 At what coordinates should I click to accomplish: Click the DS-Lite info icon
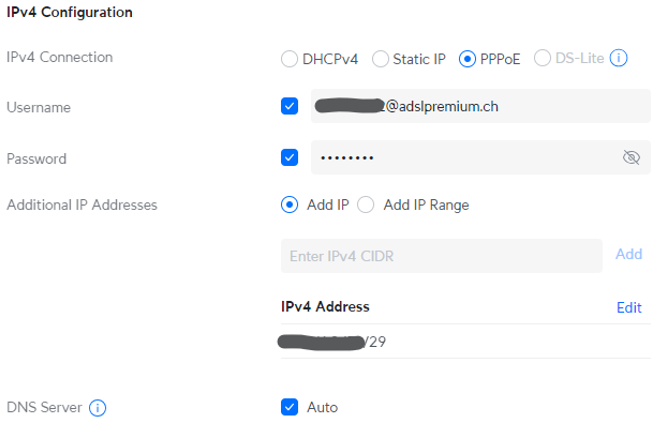click(x=619, y=58)
